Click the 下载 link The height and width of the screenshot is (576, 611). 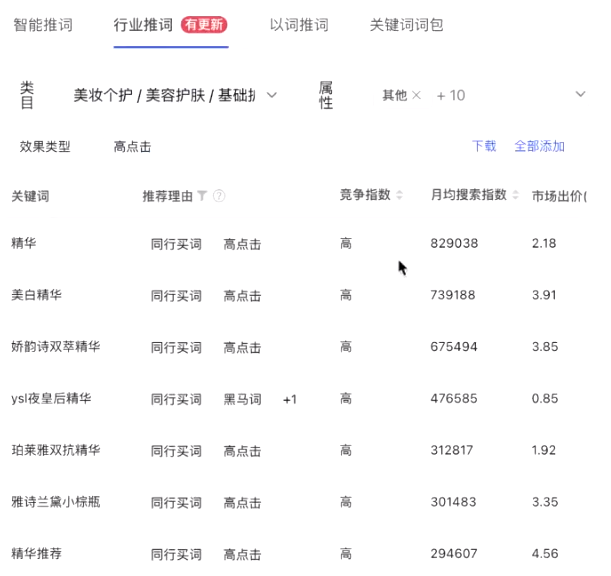484,146
